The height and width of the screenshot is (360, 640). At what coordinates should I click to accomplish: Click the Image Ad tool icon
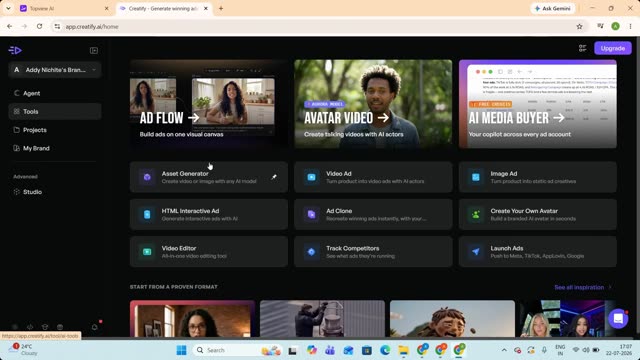tap(476, 177)
